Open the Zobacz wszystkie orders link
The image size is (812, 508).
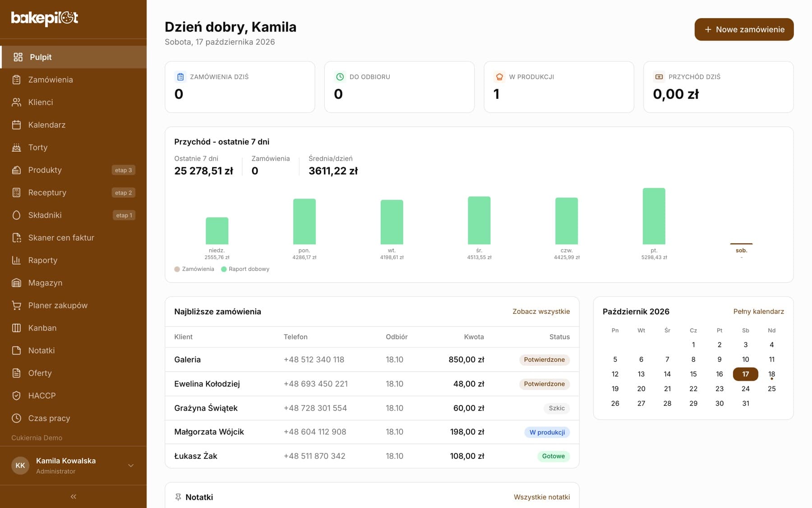click(541, 312)
